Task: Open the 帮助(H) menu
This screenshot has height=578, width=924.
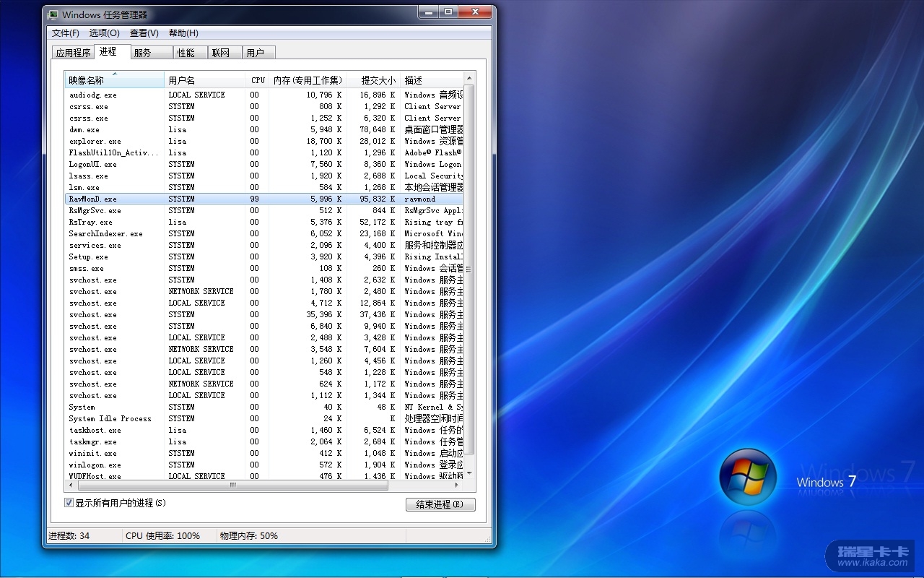Action: pyautogui.click(x=183, y=33)
